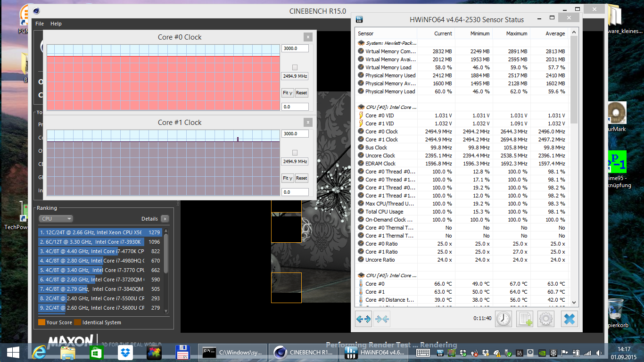Screen dimensions: 644x362
Task: Expand HWiNFO sensor columns with the outward arrows button
Action: [x=363, y=319]
